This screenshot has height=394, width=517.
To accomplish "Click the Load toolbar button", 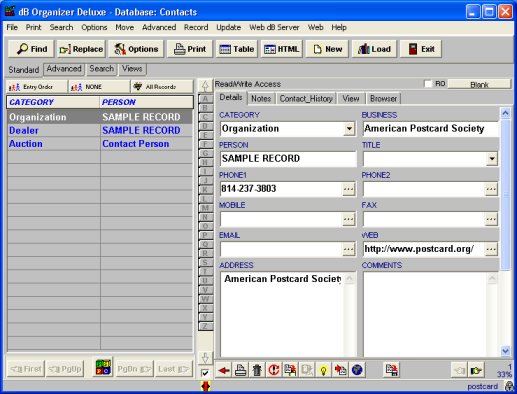I will (374, 49).
